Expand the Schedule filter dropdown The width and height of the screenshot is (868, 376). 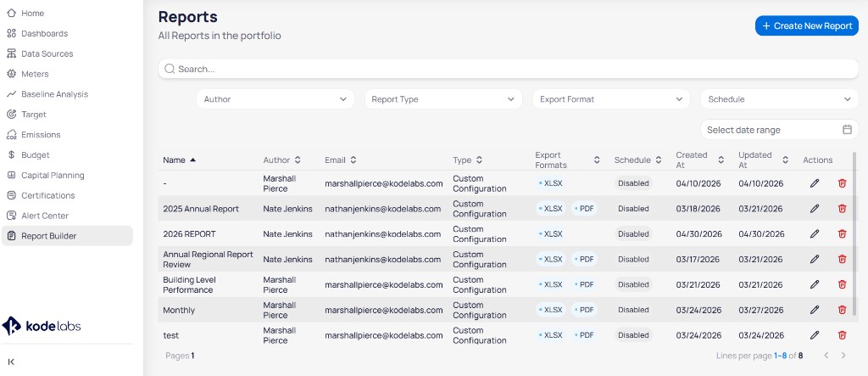pyautogui.click(x=780, y=99)
